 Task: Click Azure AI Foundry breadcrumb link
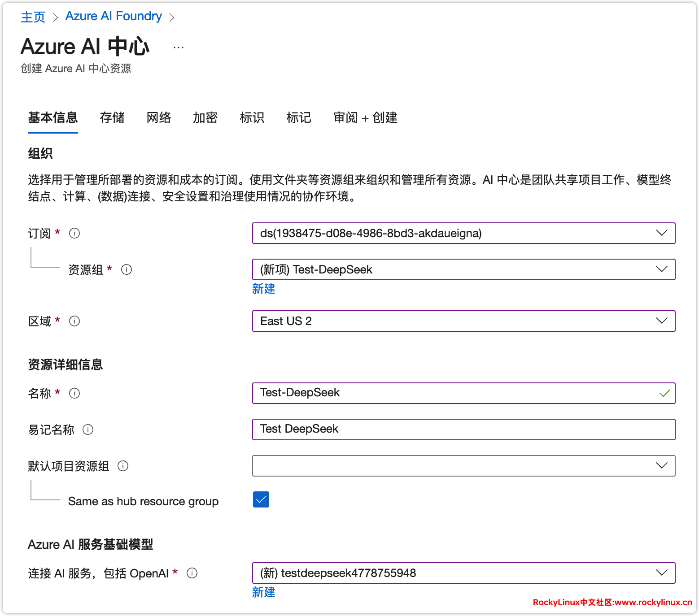click(x=114, y=16)
